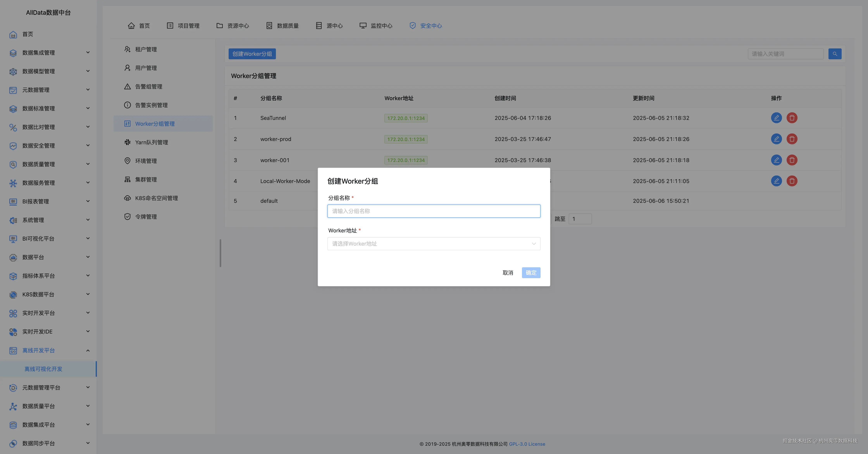Image resolution: width=868 pixels, height=454 pixels.
Task: Click the 告警组管理 warning triangle icon
Action: pos(127,87)
